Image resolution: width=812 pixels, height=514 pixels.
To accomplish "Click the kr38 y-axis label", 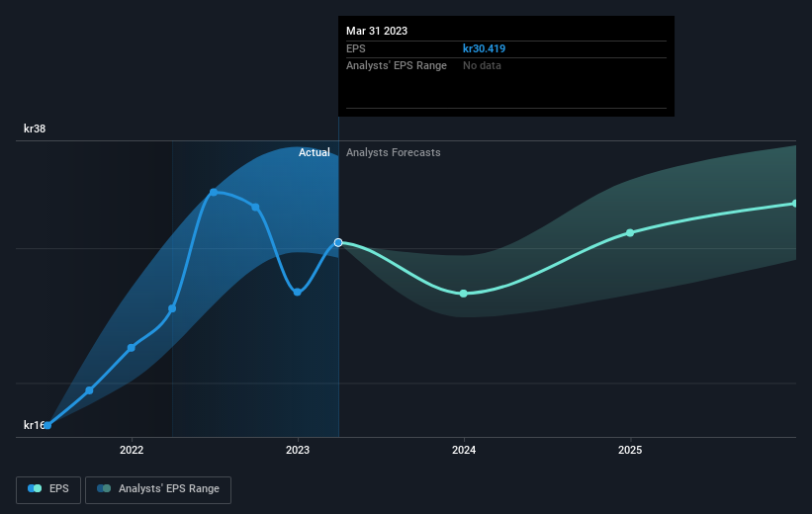I will 35,128.
